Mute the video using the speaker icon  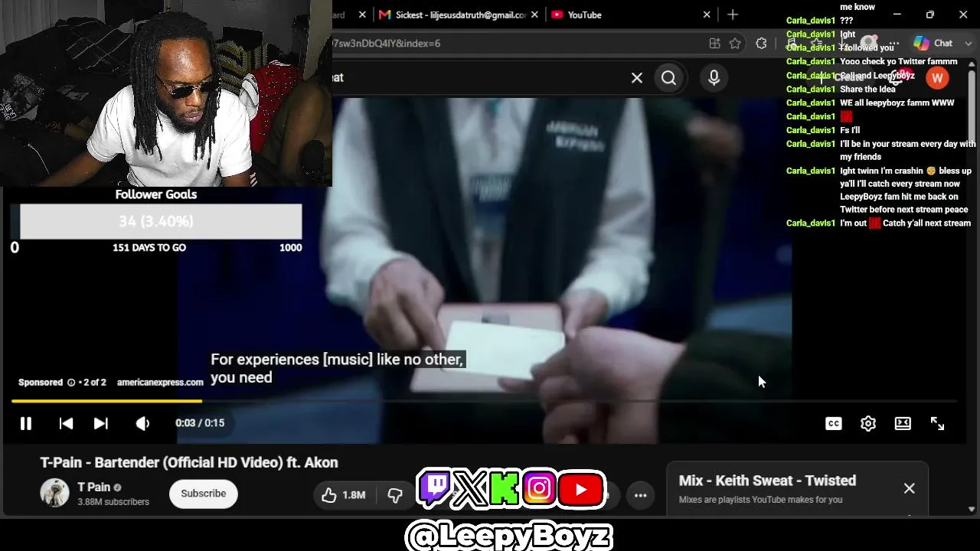tap(142, 423)
